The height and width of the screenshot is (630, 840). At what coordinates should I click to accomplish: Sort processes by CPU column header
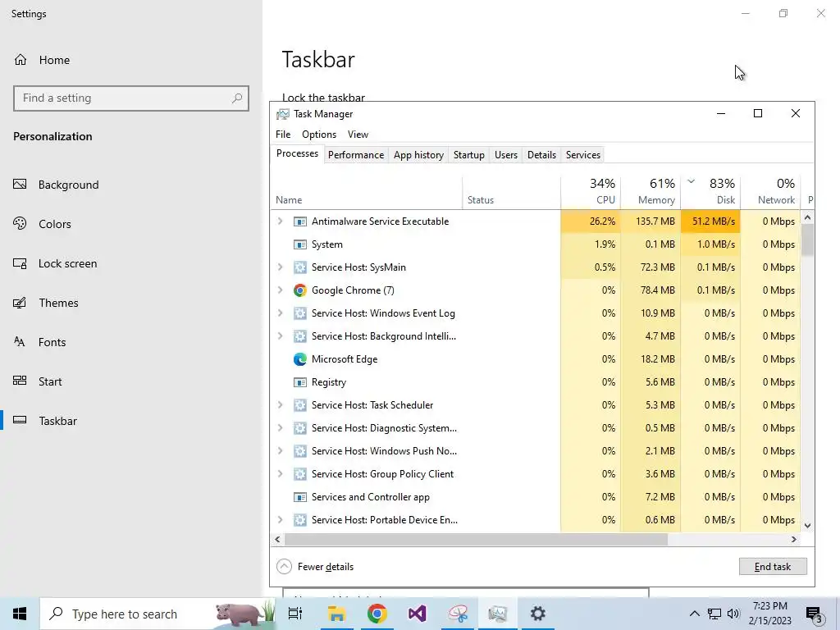591,192
